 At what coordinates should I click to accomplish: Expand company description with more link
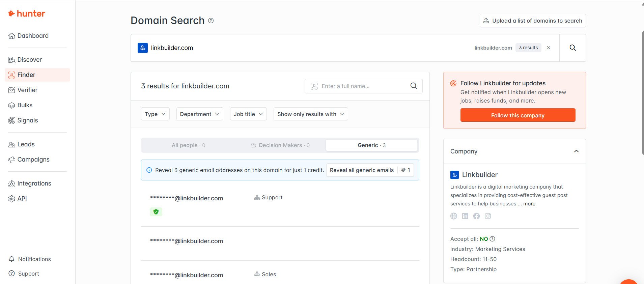pyautogui.click(x=529, y=204)
